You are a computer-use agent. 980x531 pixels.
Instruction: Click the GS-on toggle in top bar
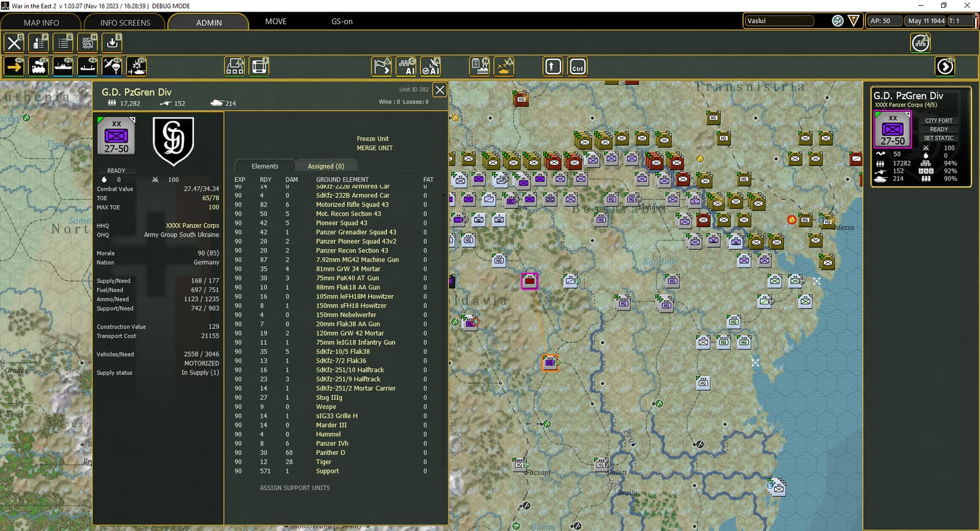tap(342, 21)
